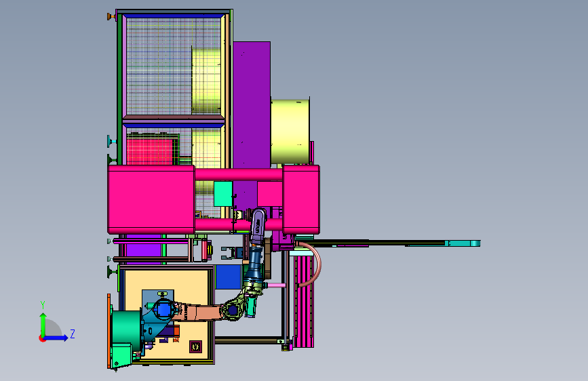Click the green Y axis arrow of the triad
Image resolution: width=588 pixels, height=381 pixels.
click(43, 325)
